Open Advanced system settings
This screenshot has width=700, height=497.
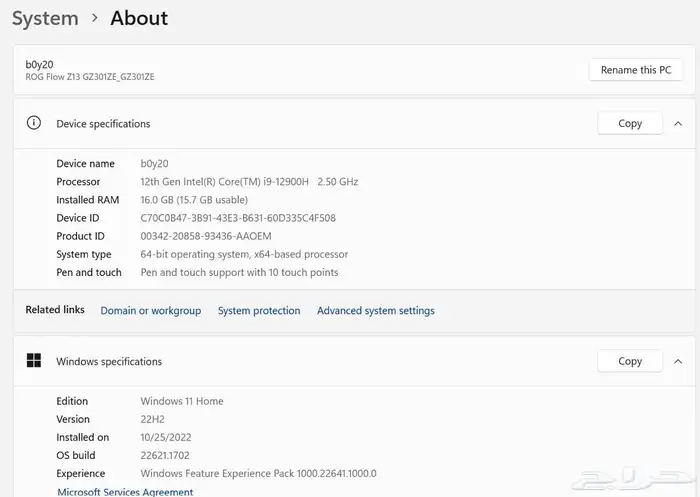[375, 311]
